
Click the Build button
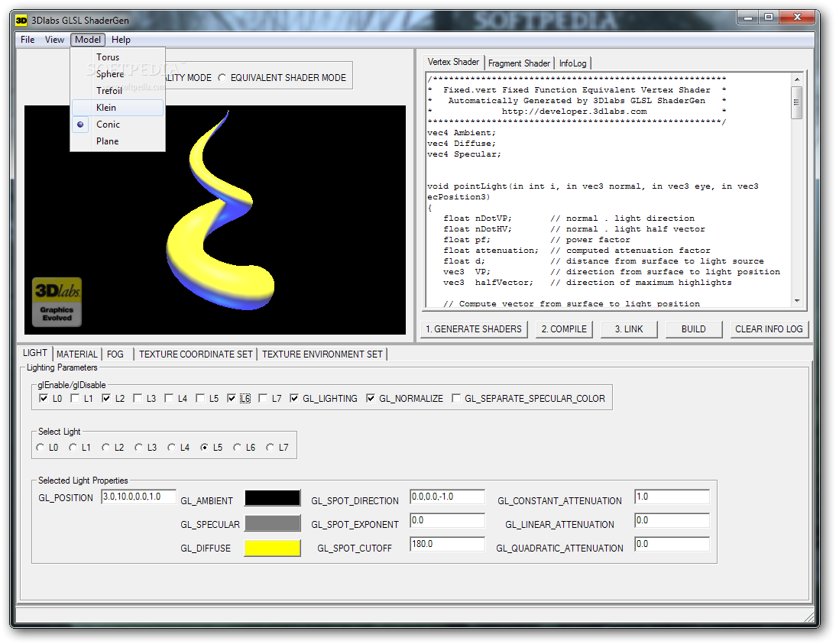point(694,329)
